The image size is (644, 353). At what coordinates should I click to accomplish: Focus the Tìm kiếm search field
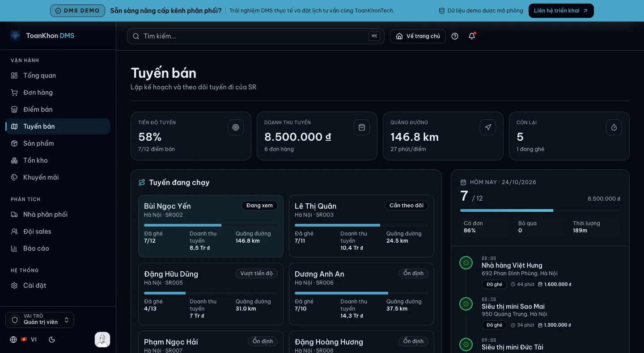coord(256,36)
